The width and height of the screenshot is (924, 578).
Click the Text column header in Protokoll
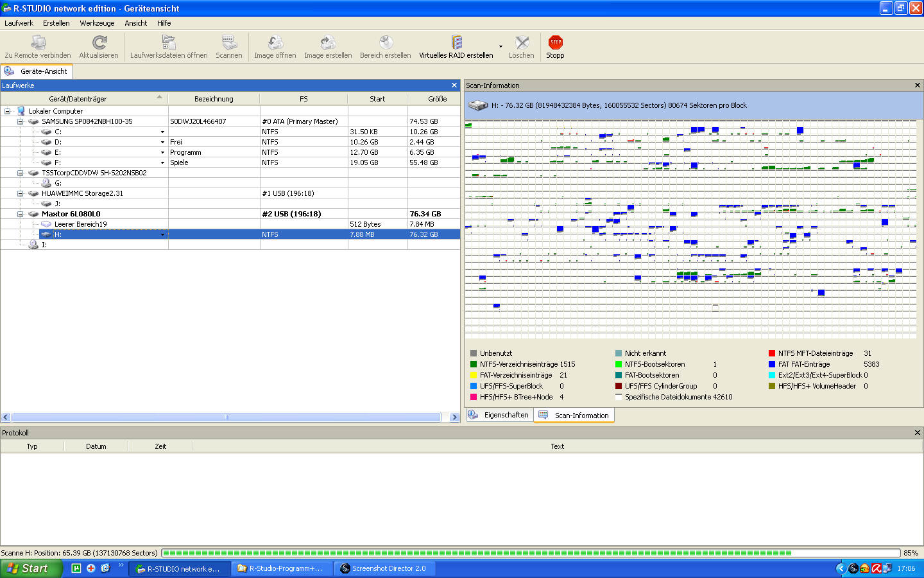557,446
